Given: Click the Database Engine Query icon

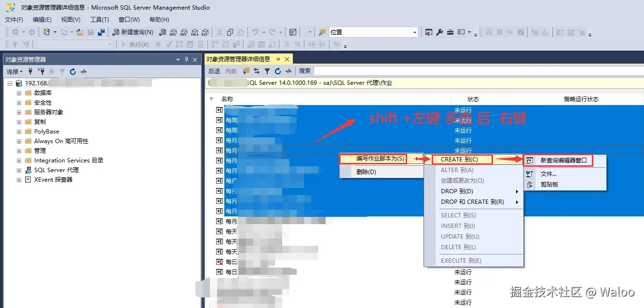Looking at the screenshot, I should (163, 32).
